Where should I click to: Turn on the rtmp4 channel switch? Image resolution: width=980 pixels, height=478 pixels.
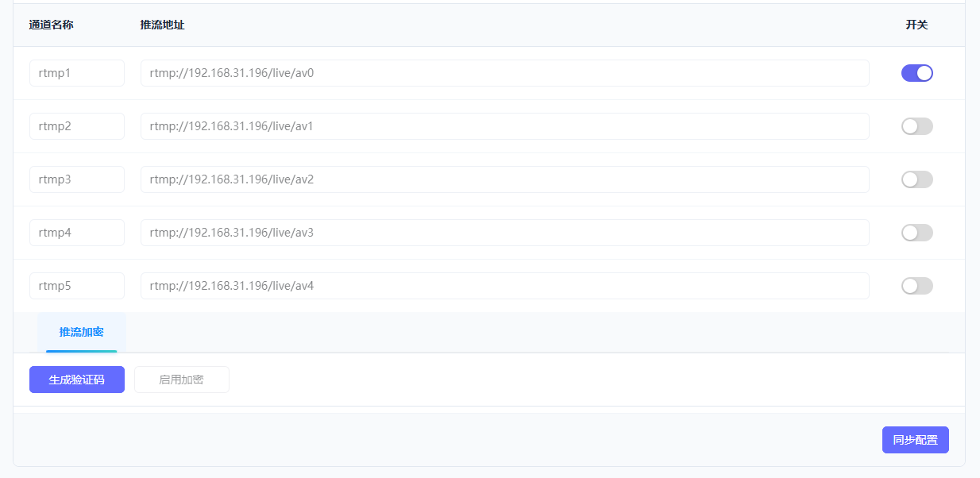916,233
